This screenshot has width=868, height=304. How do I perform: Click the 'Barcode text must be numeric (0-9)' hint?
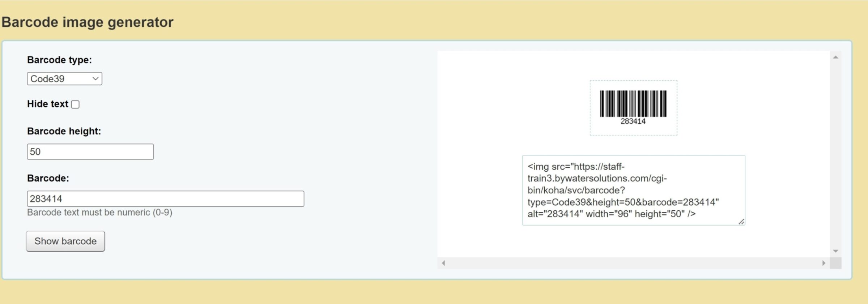point(99,213)
